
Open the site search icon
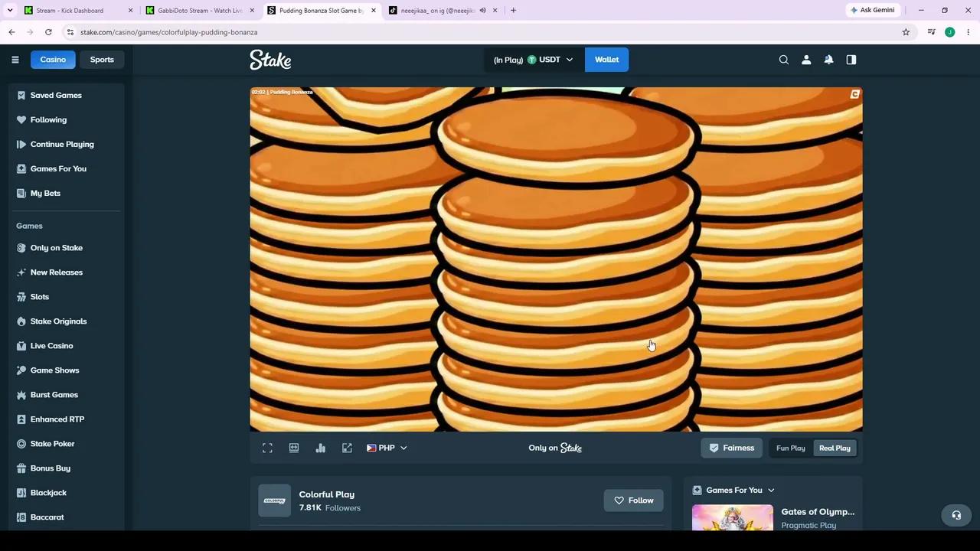coord(784,60)
